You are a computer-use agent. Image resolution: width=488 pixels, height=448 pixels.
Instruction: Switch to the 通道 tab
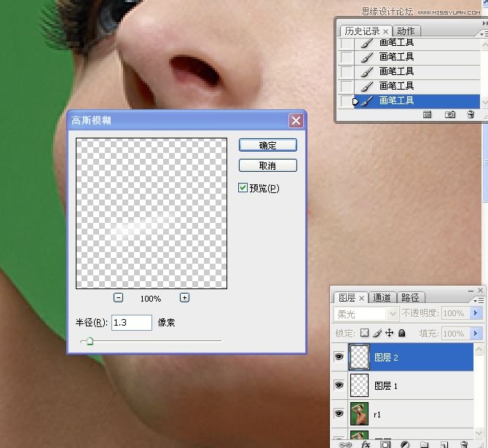[382, 298]
